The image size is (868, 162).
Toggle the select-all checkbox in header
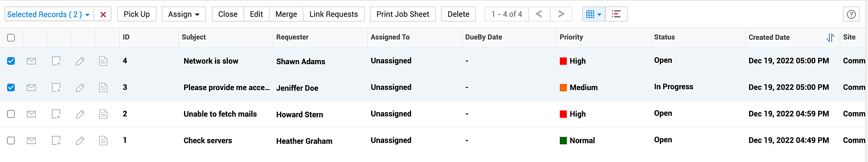11,38
